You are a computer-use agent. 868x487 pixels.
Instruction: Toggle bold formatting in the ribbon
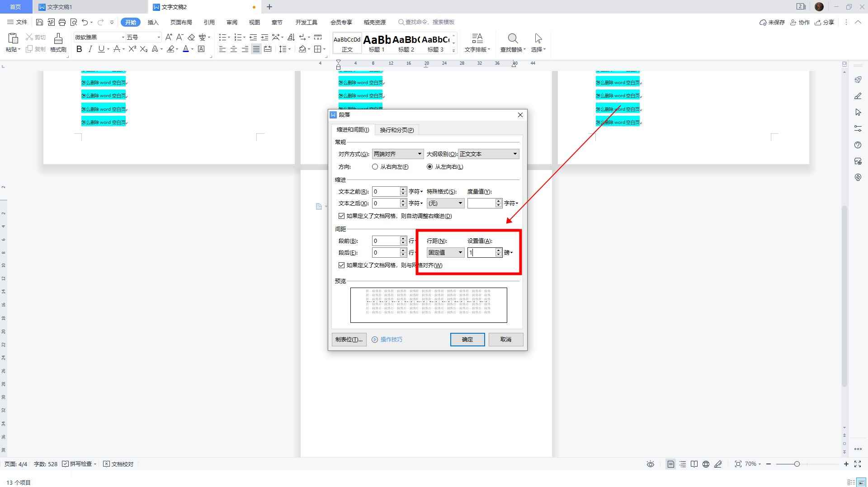click(79, 49)
